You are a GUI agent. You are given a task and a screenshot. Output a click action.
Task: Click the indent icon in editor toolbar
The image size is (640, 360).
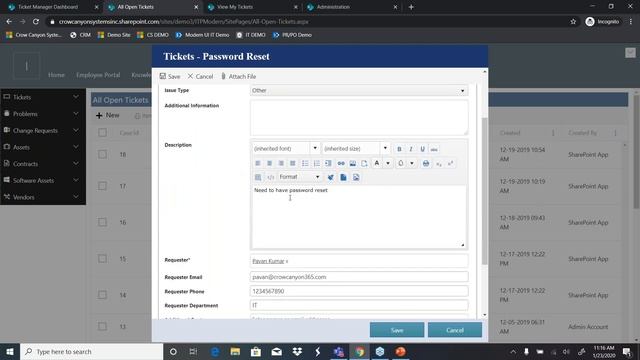pyautogui.click(x=328, y=163)
